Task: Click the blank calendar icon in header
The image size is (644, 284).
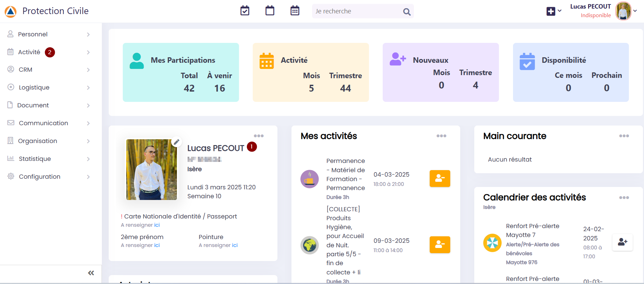Action: (270, 11)
